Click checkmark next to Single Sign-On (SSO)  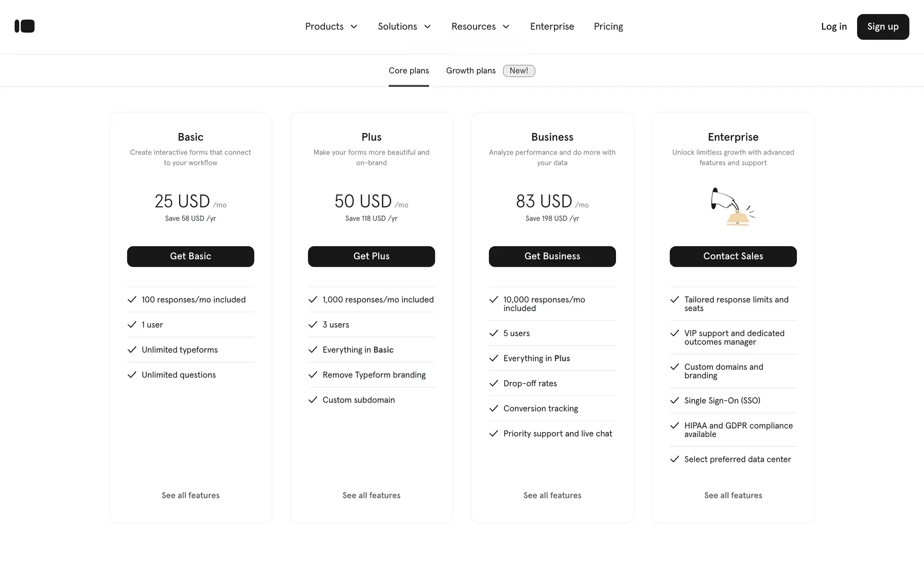click(x=675, y=400)
